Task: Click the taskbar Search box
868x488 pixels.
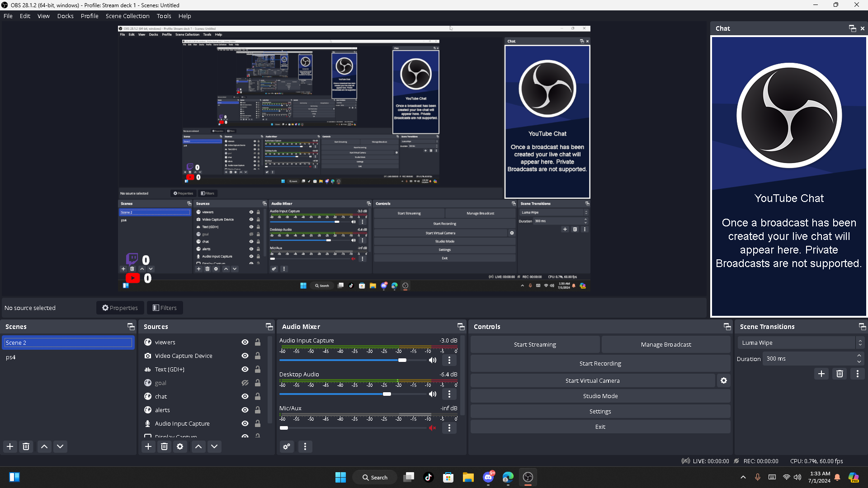Action: (x=375, y=477)
